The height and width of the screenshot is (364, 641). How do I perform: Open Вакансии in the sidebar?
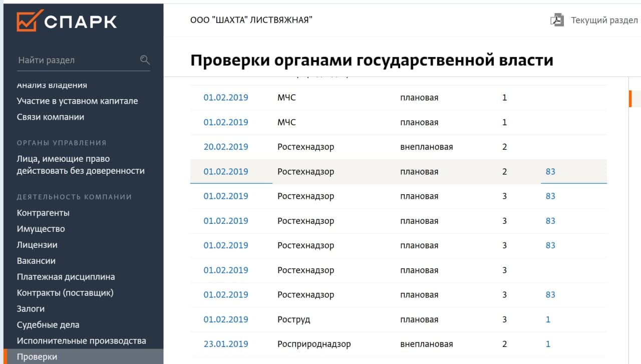[x=36, y=261]
